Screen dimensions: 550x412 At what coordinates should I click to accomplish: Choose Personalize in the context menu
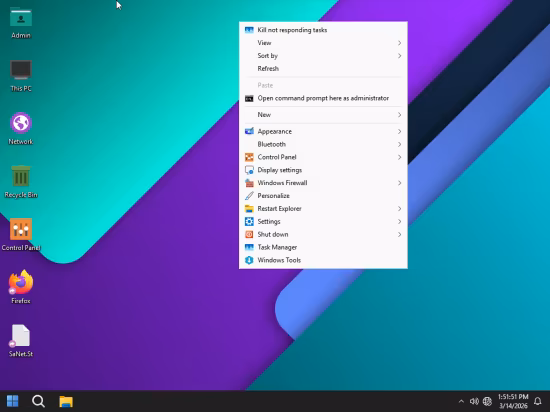[x=323, y=196]
